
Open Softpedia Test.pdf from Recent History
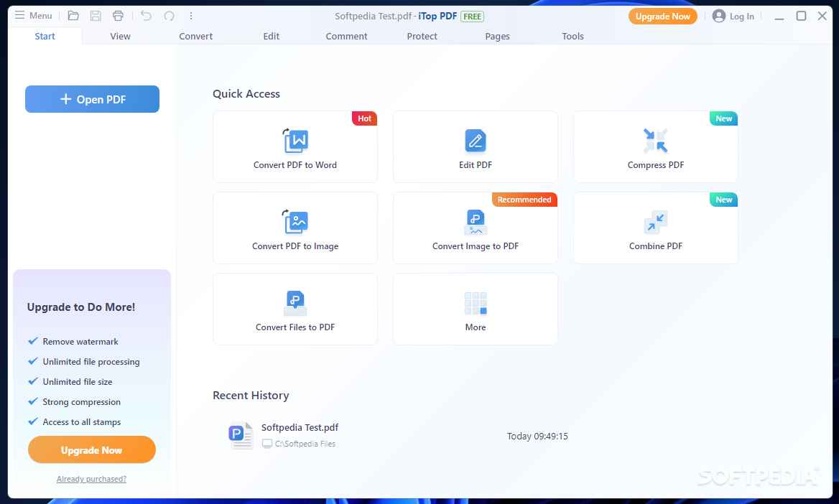300,428
